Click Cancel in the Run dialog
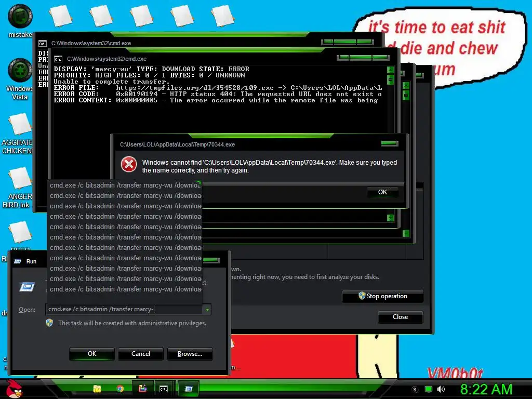 pyautogui.click(x=141, y=354)
